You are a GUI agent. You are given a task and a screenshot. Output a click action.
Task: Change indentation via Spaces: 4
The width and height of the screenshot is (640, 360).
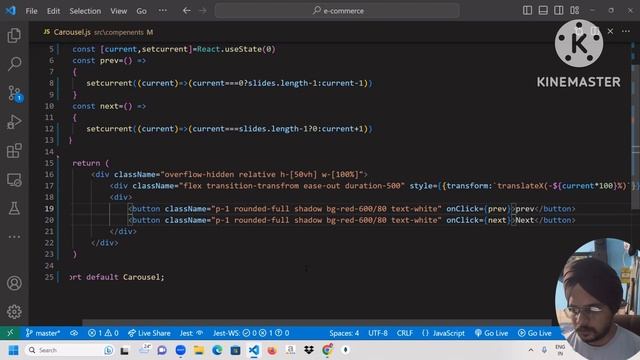(344, 333)
